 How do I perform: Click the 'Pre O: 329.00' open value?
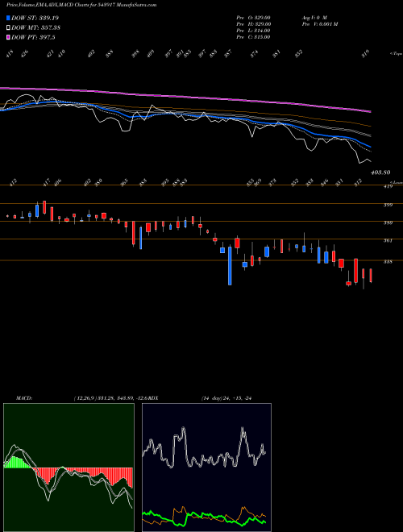click(253, 18)
